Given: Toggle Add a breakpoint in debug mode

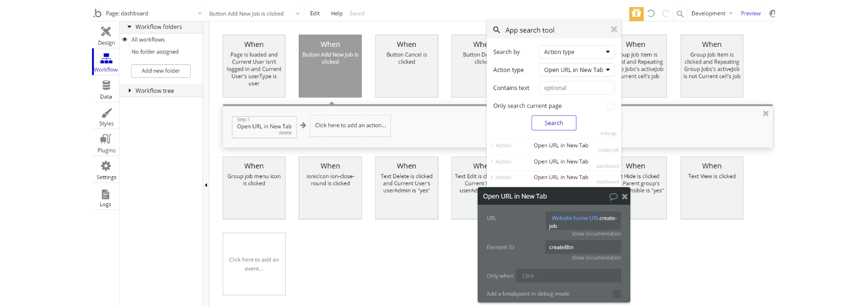Looking at the screenshot, I should (617, 294).
